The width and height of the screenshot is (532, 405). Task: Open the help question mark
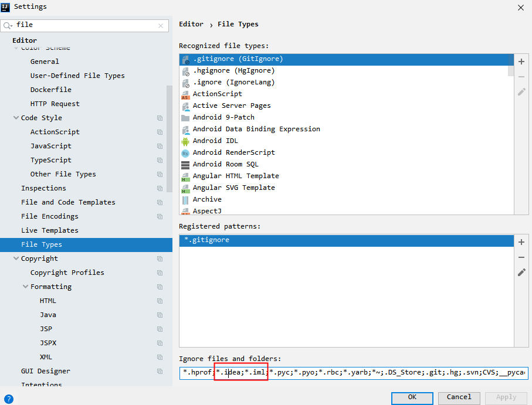coord(8,399)
